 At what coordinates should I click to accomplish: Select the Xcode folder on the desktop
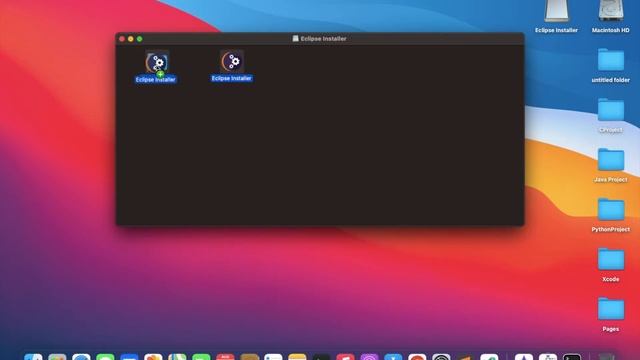(x=611, y=259)
